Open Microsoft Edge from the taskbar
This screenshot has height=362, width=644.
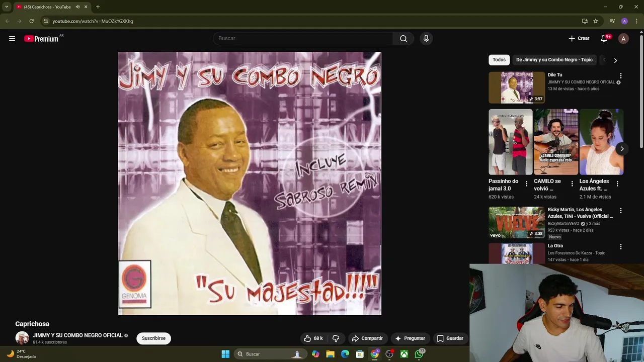tap(345, 354)
